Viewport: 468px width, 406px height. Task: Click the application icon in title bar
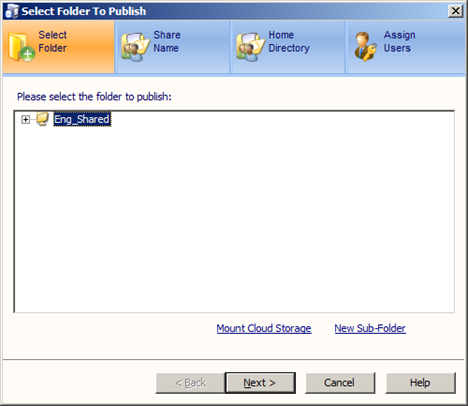coord(12,11)
